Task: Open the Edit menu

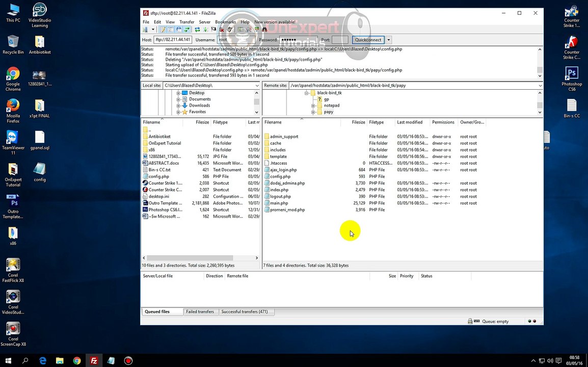Action: (x=157, y=22)
